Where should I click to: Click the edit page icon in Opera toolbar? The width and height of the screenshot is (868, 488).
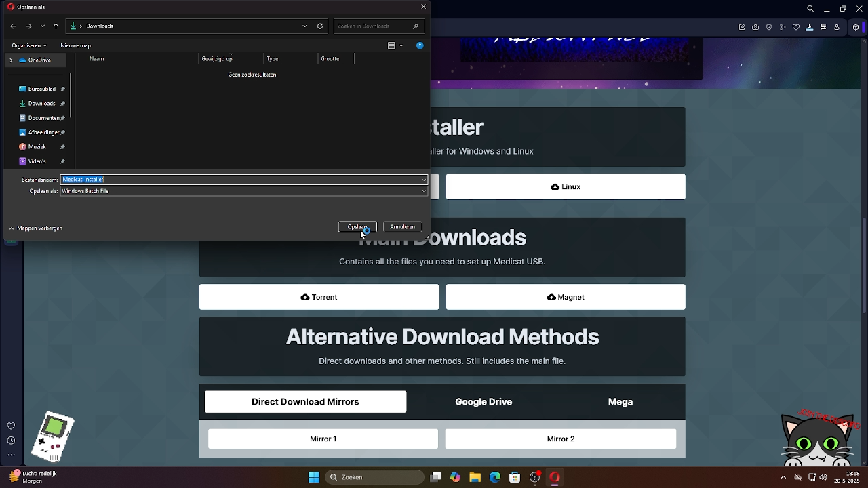(x=742, y=28)
